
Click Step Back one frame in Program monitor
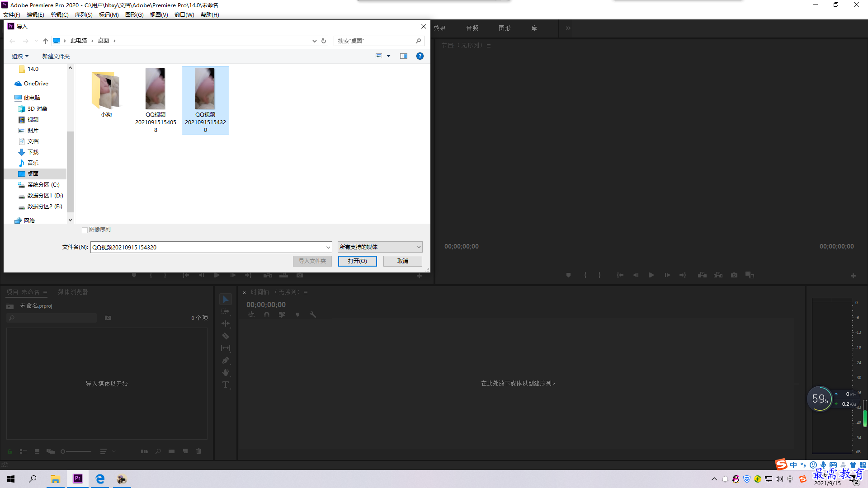pos(636,275)
